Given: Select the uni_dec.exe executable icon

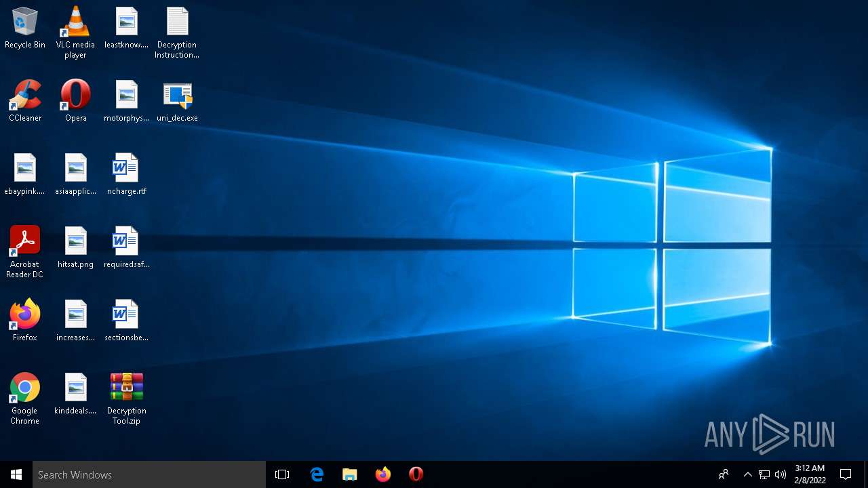Looking at the screenshot, I should 177,101.
